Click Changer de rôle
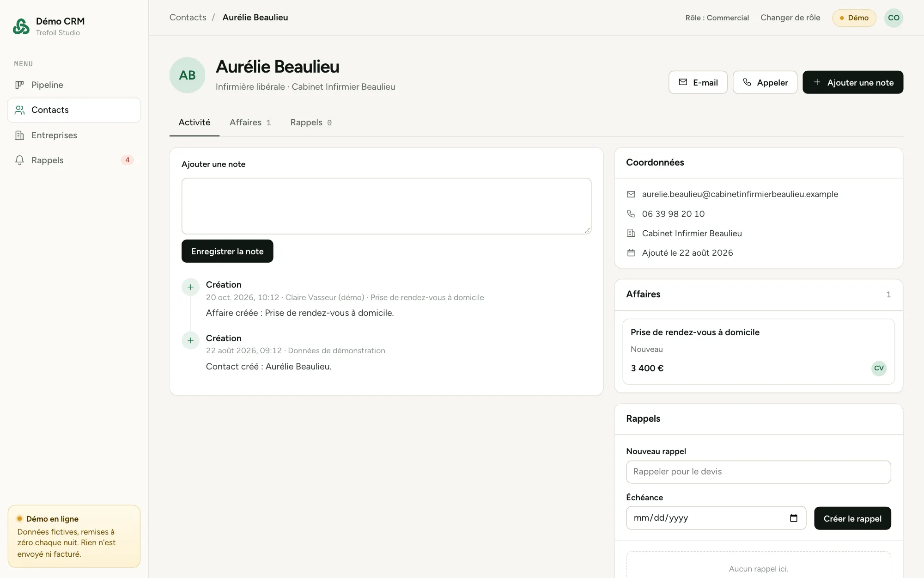The height and width of the screenshot is (578, 924). [x=790, y=18]
